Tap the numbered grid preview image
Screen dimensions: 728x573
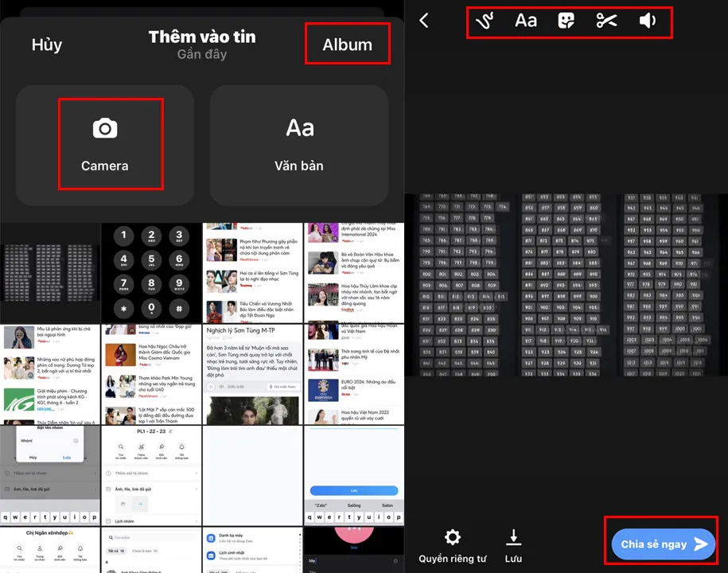click(566, 284)
